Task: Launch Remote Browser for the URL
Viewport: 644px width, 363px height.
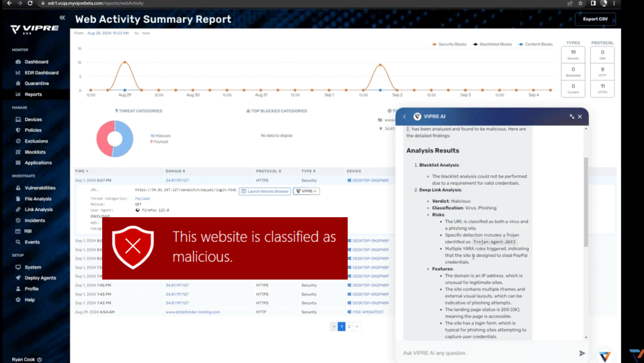Action: (x=264, y=191)
